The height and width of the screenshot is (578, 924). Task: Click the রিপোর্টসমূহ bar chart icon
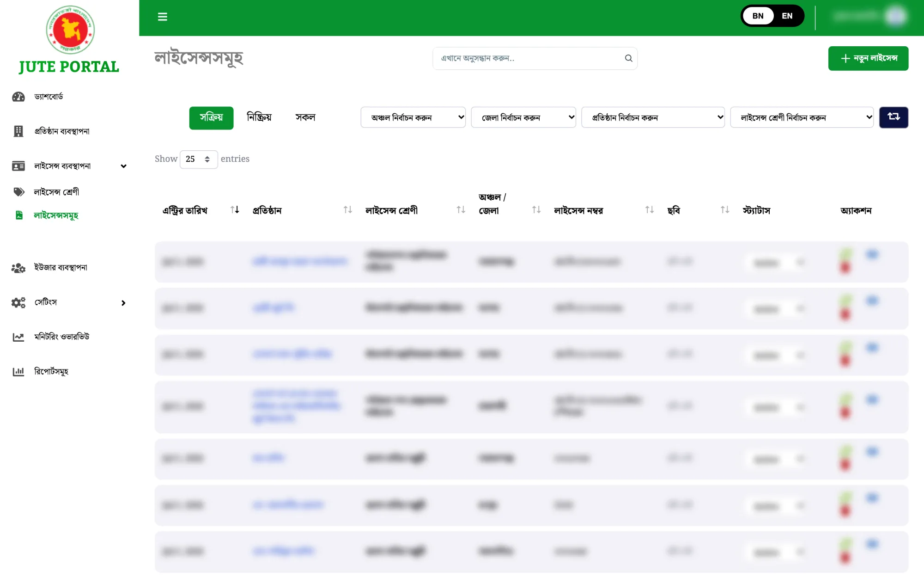18,371
